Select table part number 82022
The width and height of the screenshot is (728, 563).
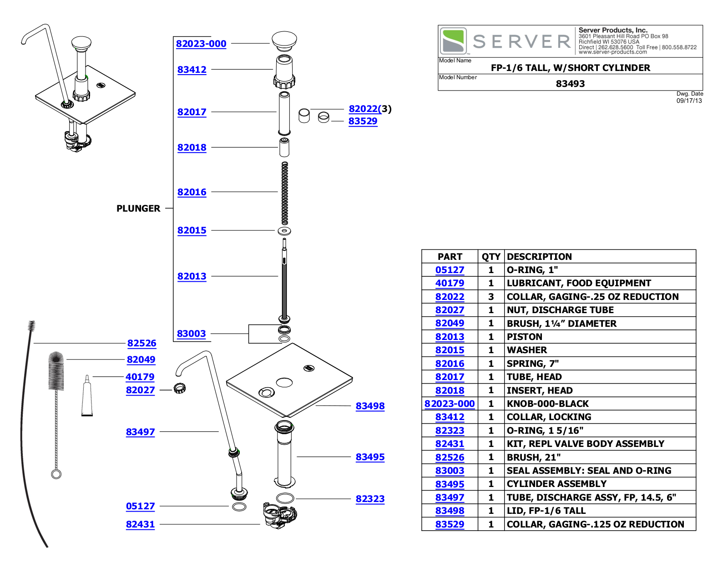(x=450, y=297)
